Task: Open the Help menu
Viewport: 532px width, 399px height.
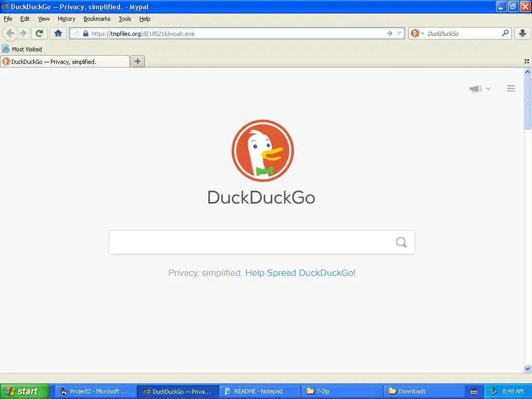Action: (145, 19)
